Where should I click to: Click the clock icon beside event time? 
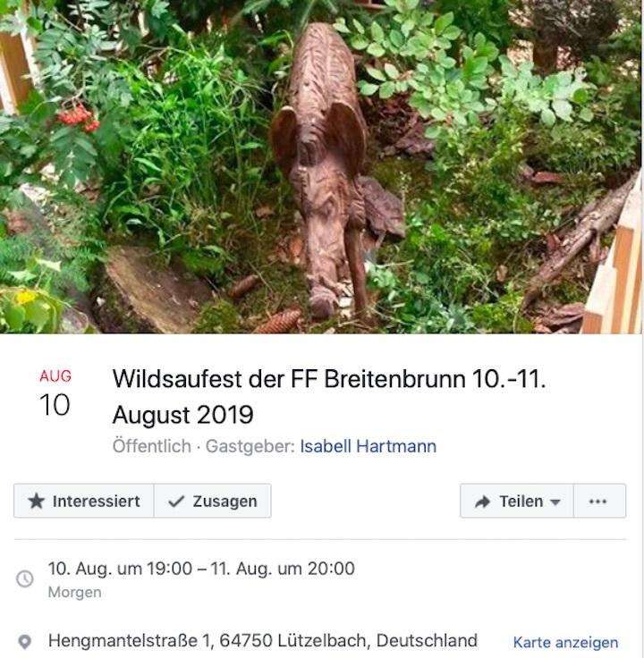25,578
